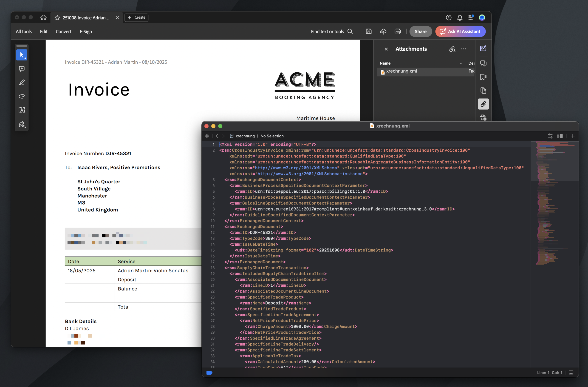Select the Draw freehand lasso tool
The image size is (588, 387).
[22, 96]
